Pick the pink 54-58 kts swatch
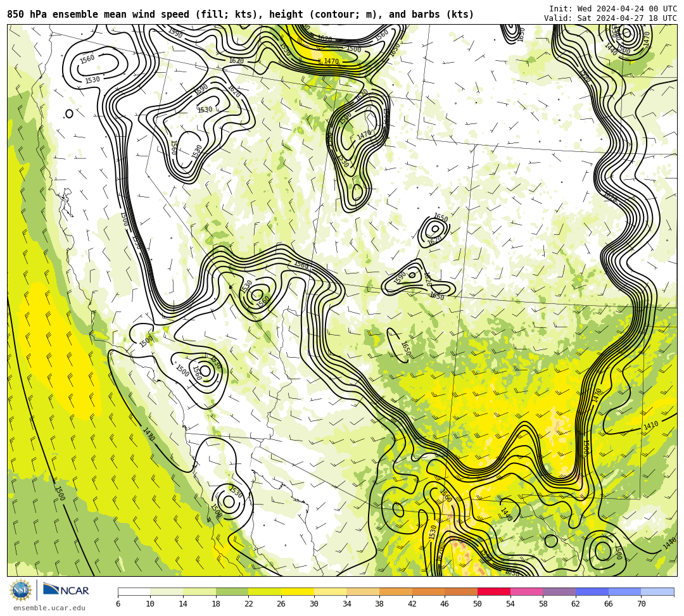Viewport: 684px width, 616px height. coord(526,591)
